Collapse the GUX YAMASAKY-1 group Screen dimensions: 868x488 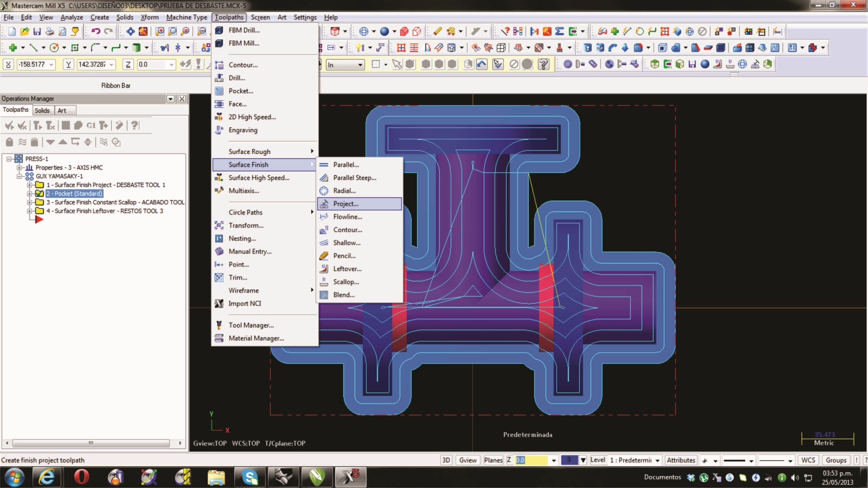(x=19, y=176)
